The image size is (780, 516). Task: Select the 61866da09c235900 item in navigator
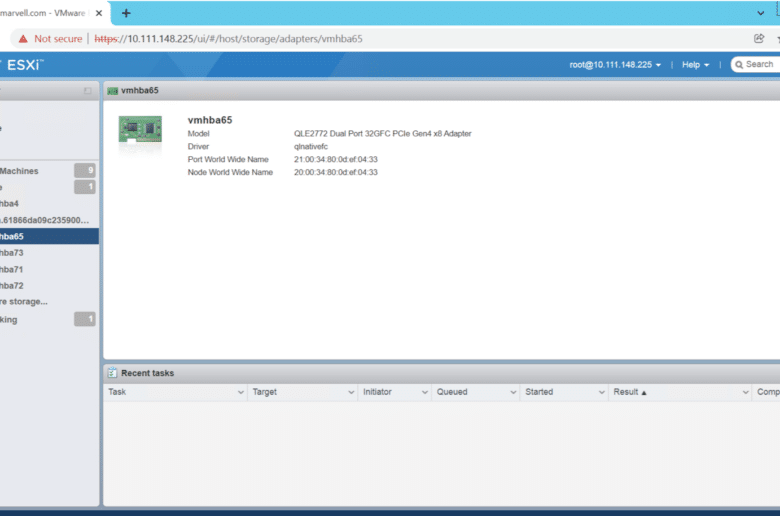pyautogui.click(x=45, y=220)
